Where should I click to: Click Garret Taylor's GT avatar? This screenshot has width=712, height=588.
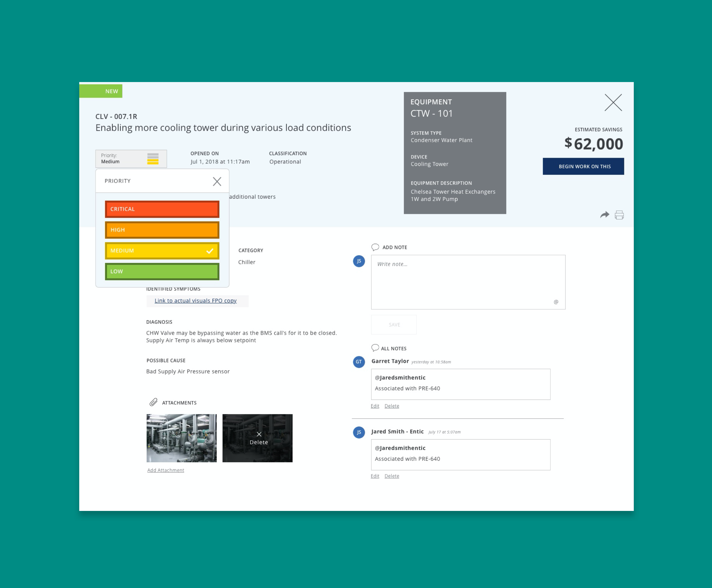[358, 362]
